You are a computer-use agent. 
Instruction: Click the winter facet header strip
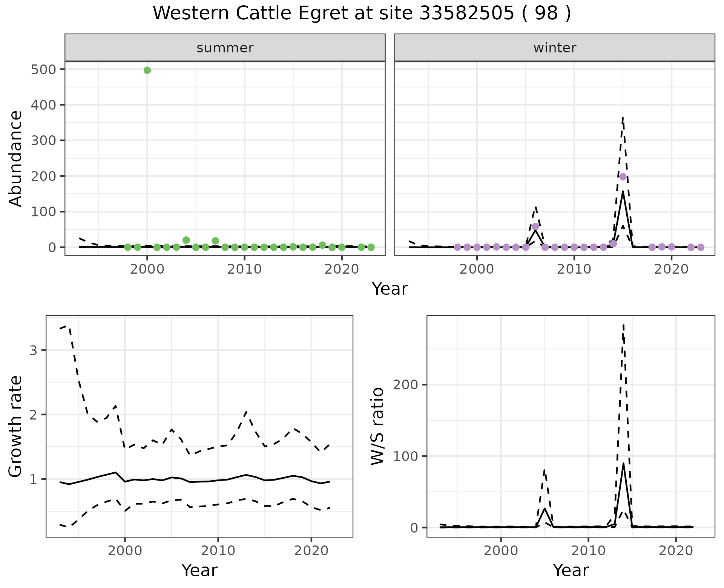(x=555, y=48)
